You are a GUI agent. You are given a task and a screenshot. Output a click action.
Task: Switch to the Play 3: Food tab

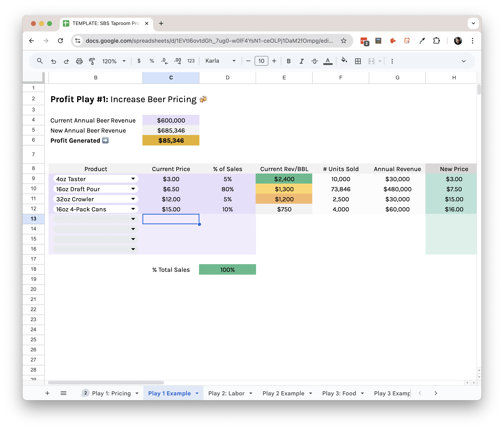point(339,393)
